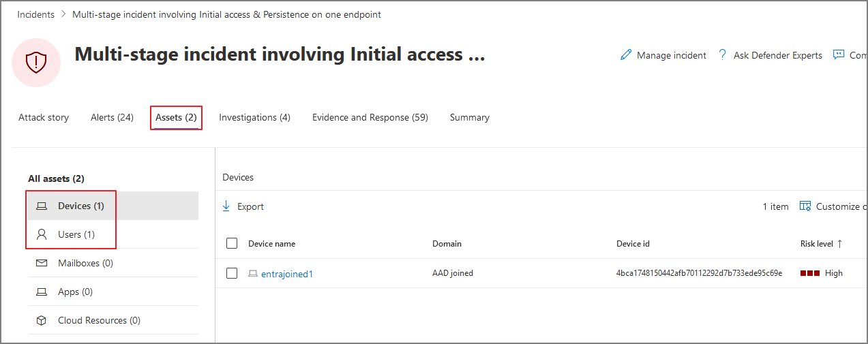This screenshot has width=868, height=344.
Task: Click the Risk level sort arrow
Action: click(x=840, y=243)
